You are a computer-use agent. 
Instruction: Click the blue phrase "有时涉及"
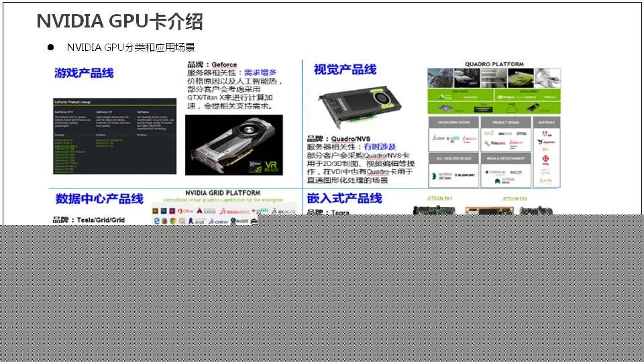coord(380,147)
